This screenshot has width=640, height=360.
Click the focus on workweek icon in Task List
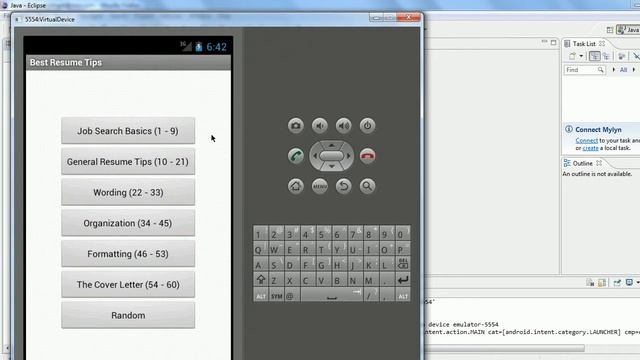621,56
